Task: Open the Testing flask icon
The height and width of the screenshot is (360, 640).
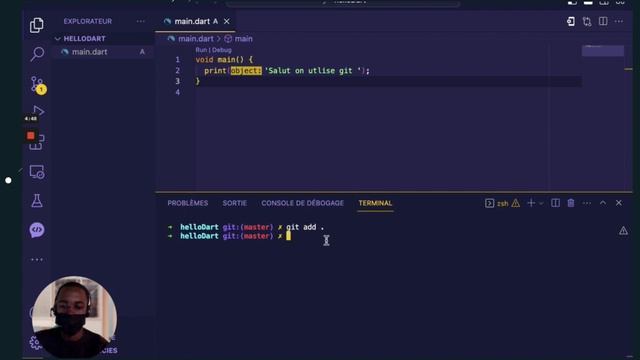Action: pyautogui.click(x=37, y=201)
